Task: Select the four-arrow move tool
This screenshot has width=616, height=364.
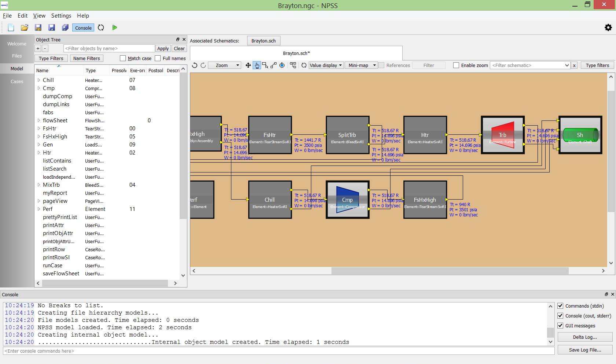Action: [x=248, y=65]
